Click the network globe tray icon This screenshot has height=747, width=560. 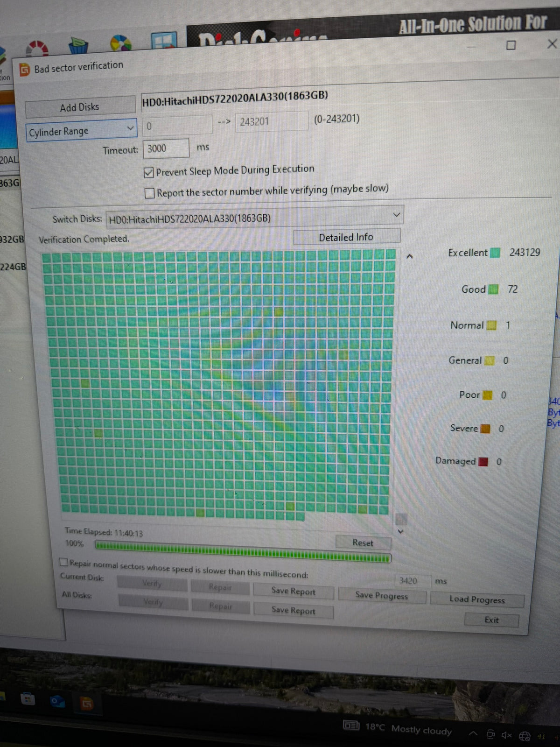(x=525, y=736)
